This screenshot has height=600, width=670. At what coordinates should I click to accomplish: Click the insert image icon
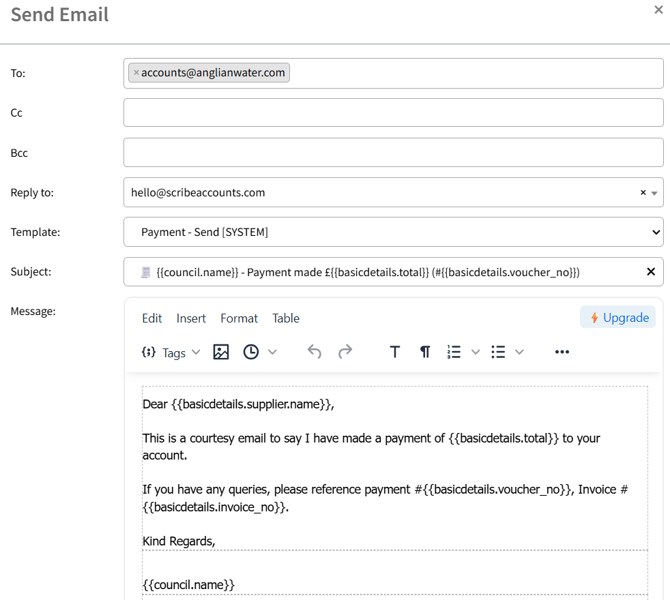point(221,352)
